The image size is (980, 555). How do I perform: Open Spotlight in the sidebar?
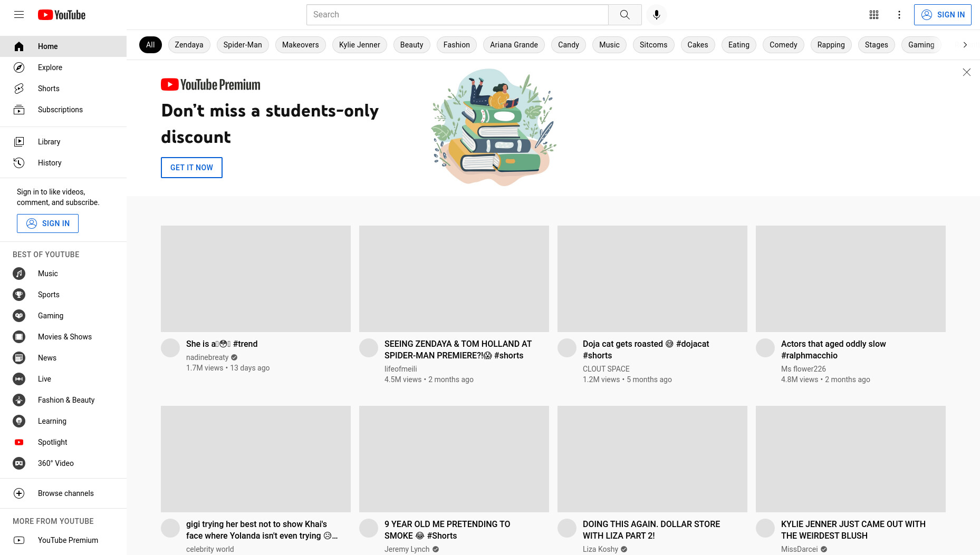(63, 442)
